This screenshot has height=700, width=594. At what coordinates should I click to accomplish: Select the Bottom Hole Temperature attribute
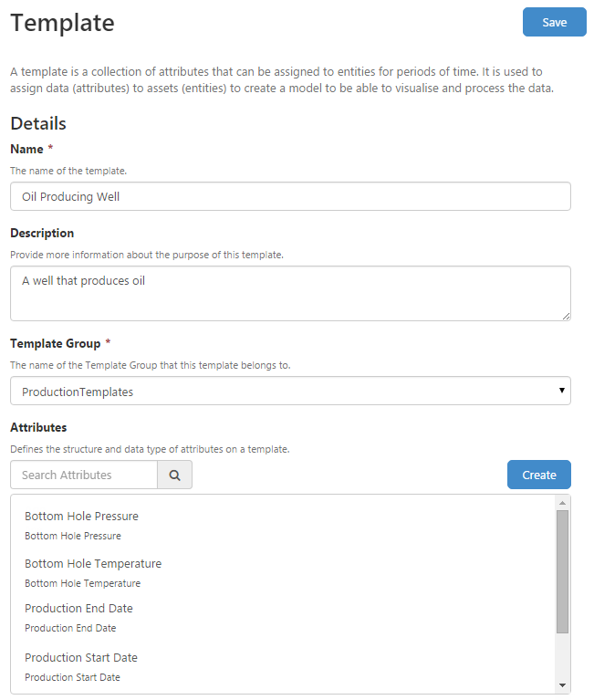[92, 564]
